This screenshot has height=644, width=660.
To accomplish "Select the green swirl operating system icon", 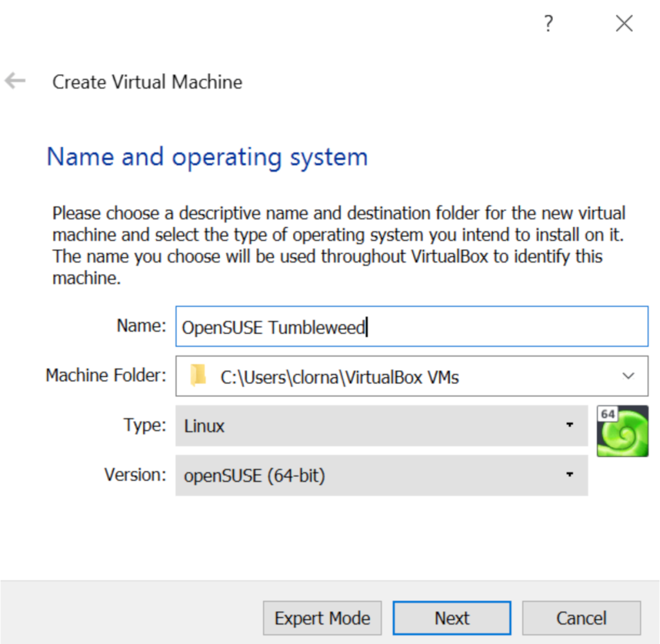I will pyautogui.click(x=623, y=433).
